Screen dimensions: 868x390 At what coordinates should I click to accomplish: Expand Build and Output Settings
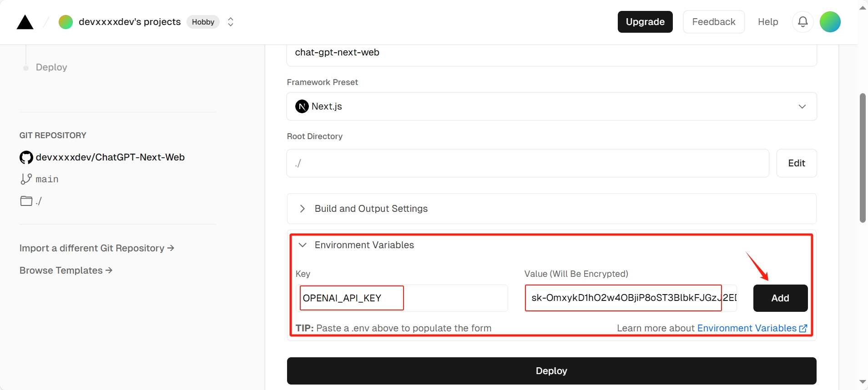coord(552,209)
